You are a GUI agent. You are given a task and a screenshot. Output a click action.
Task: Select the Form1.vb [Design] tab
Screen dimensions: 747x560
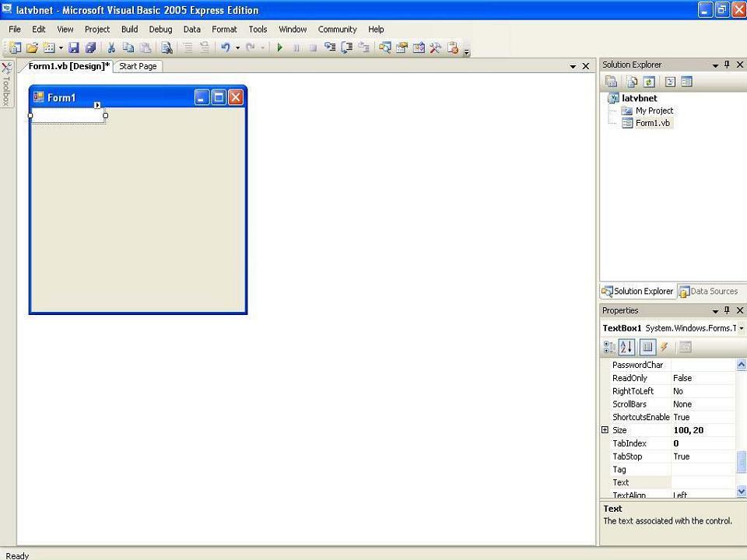(68, 65)
